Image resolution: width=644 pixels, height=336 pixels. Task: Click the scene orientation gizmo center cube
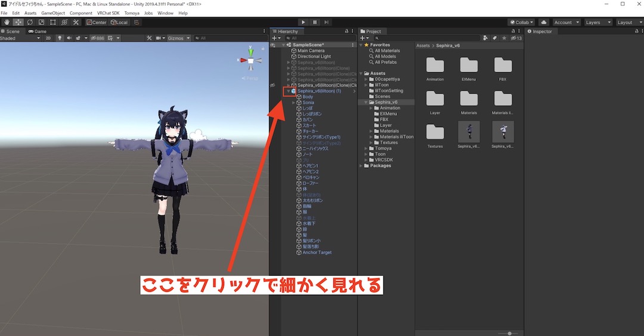point(250,61)
